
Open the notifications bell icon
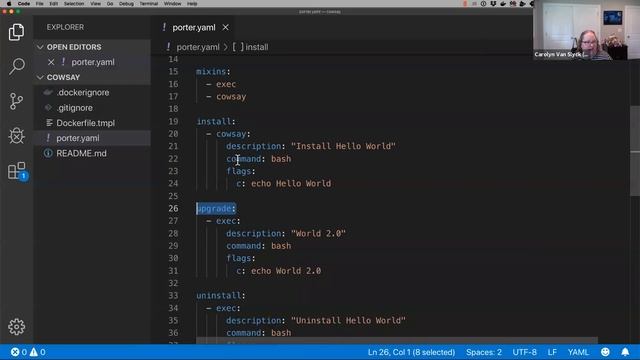click(x=625, y=352)
